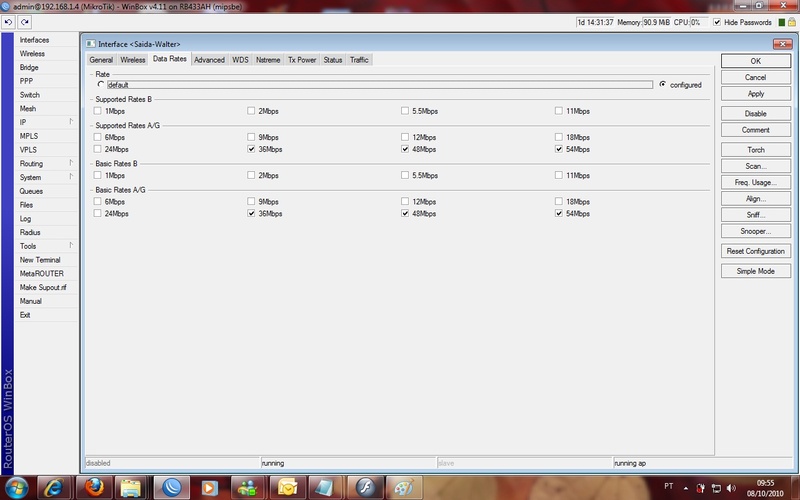Open Windows Explorer folder on taskbar
Image resolution: width=800 pixels, height=500 pixels.
pos(131,488)
